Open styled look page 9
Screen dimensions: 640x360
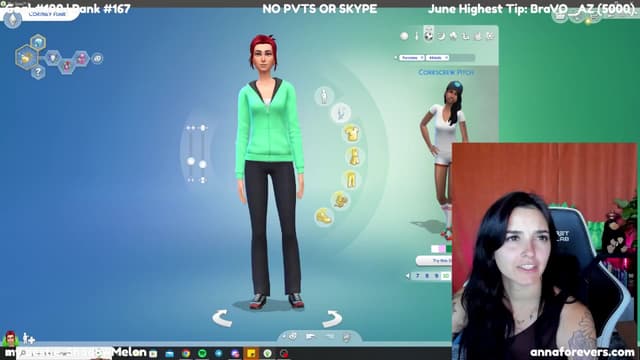(x=436, y=276)
